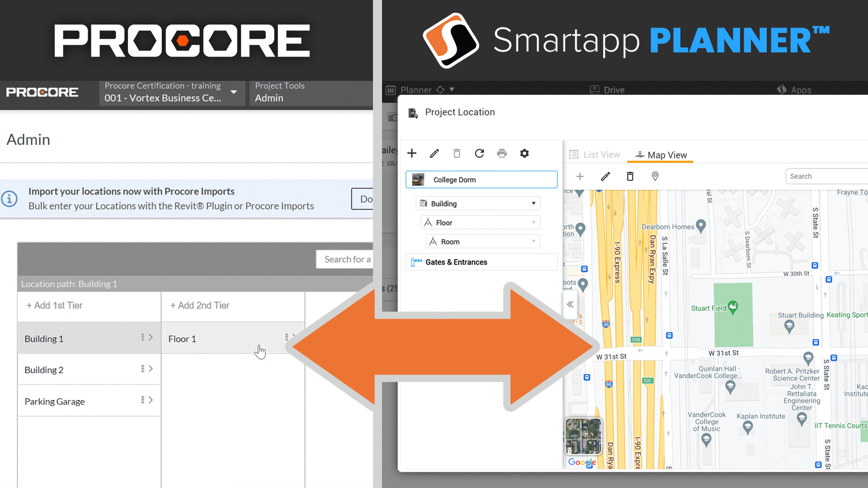The image size is (868, 488).
Task: Click the Kaplan Institute map marker
Action: point(748,427)
